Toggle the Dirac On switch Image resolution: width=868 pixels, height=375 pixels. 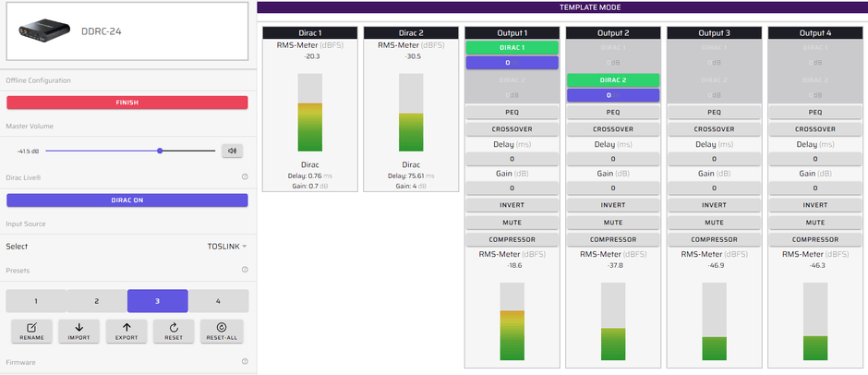(x=127, y=200)
